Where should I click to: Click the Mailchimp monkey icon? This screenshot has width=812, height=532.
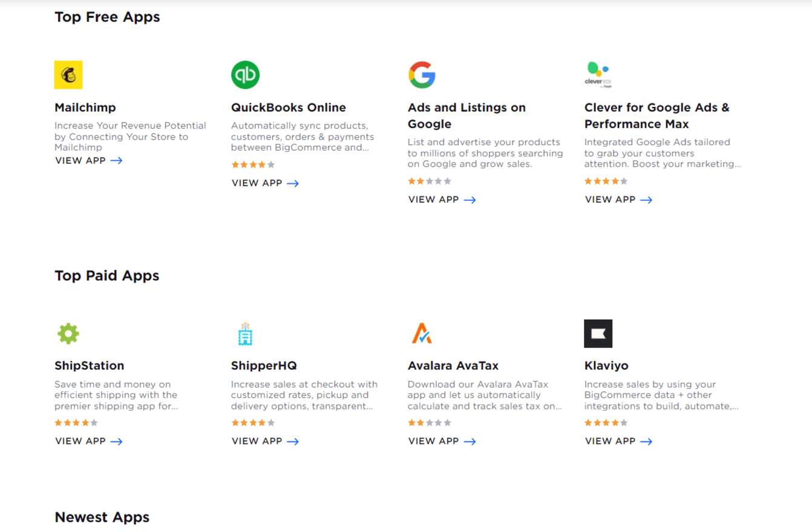pyautogui.click(x=68, y=75)
